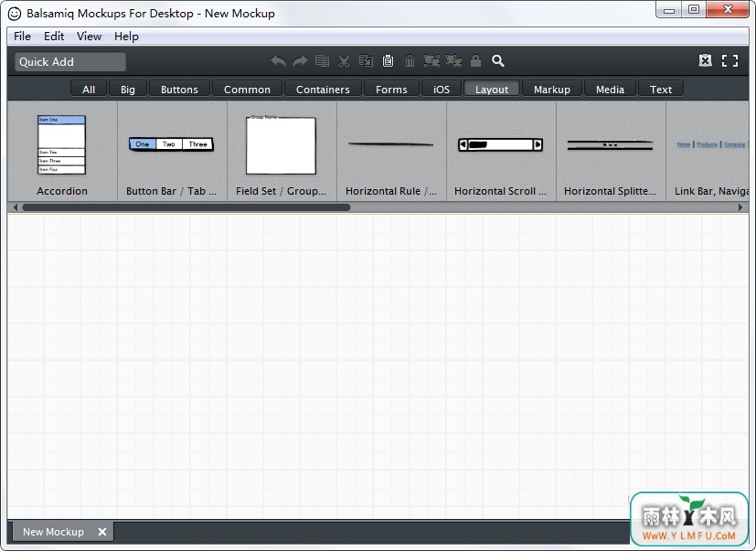Switch to the Containers category
The height and width of the screenshot is (551, 756).
point(323,90)
